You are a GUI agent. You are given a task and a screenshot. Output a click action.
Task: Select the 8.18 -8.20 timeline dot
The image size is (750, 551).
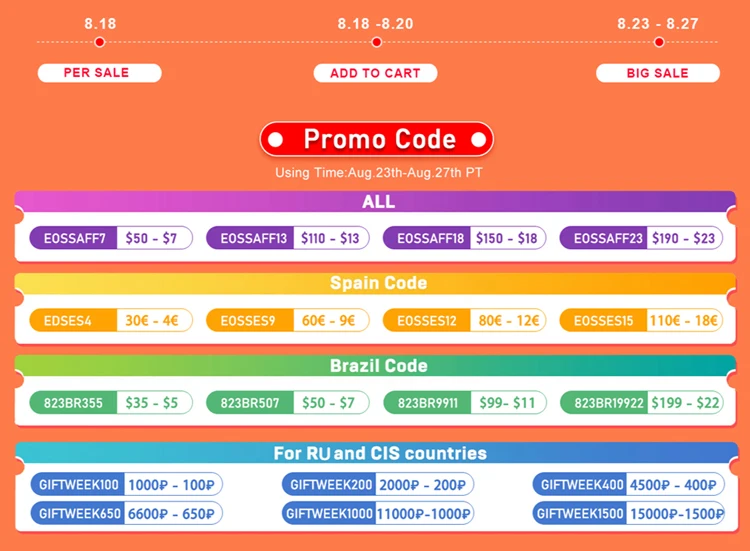click(376, 42)
